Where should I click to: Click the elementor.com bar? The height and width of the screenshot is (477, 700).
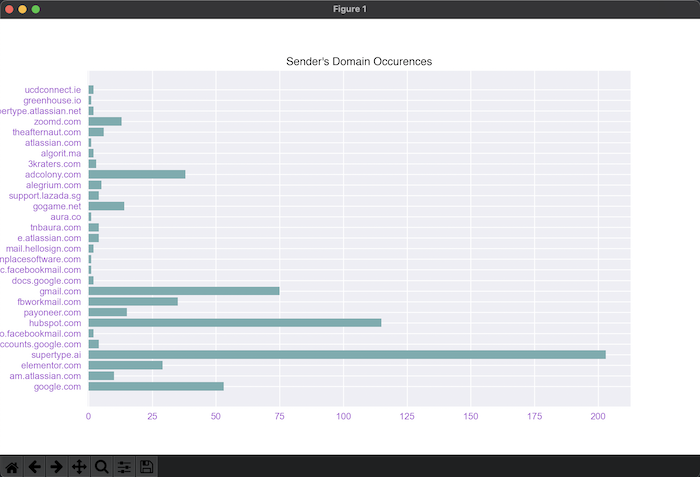(125, 365)
